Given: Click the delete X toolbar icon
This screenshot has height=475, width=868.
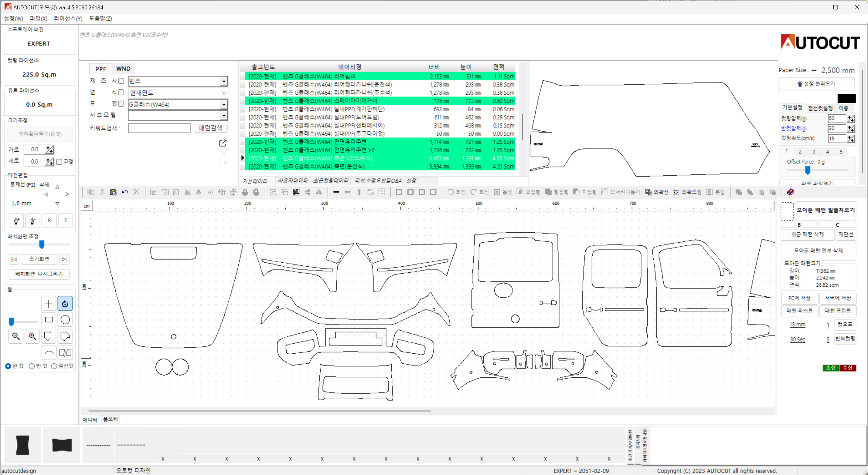Looking at the screenshot, I should pos(136,192).
